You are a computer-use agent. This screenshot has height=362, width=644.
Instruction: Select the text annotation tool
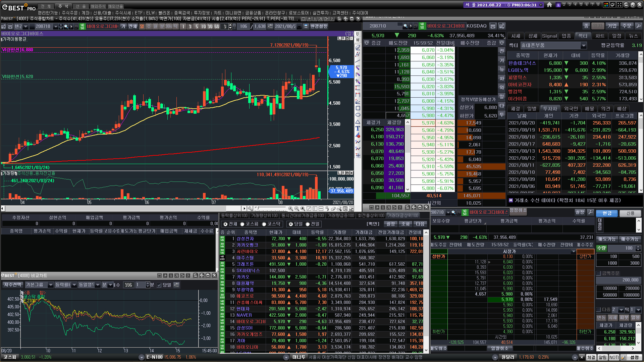point(358,128)
